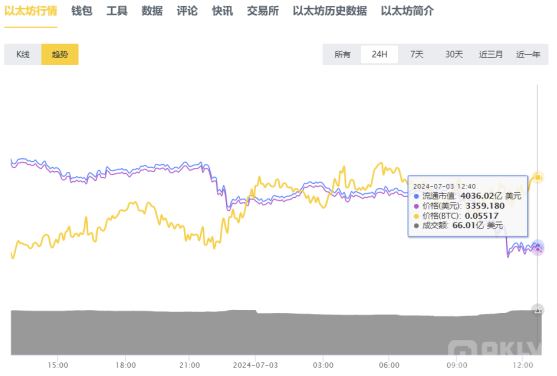Choose the 30天 time range
The width and height of the screenshot is (557, 376).
click(x=454, y=54)
